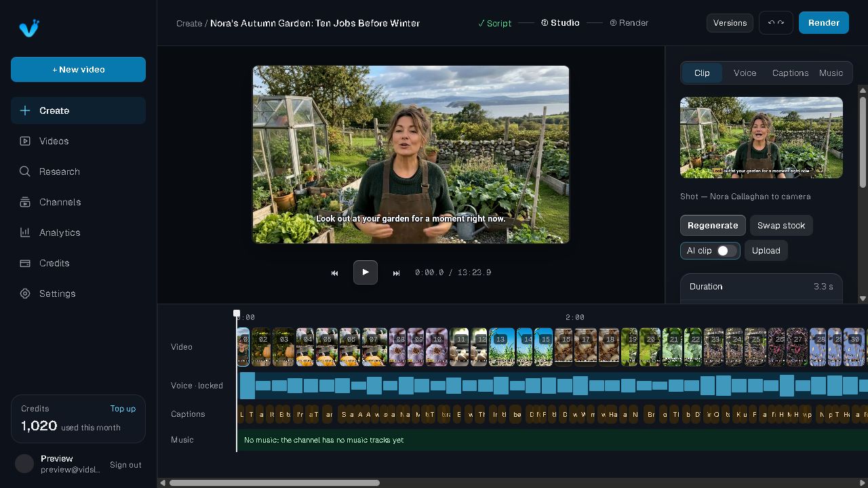868x488 pixels.
Task: Click the timeline playhead handle
Action: pyautogui.click(x=237, y=313)
